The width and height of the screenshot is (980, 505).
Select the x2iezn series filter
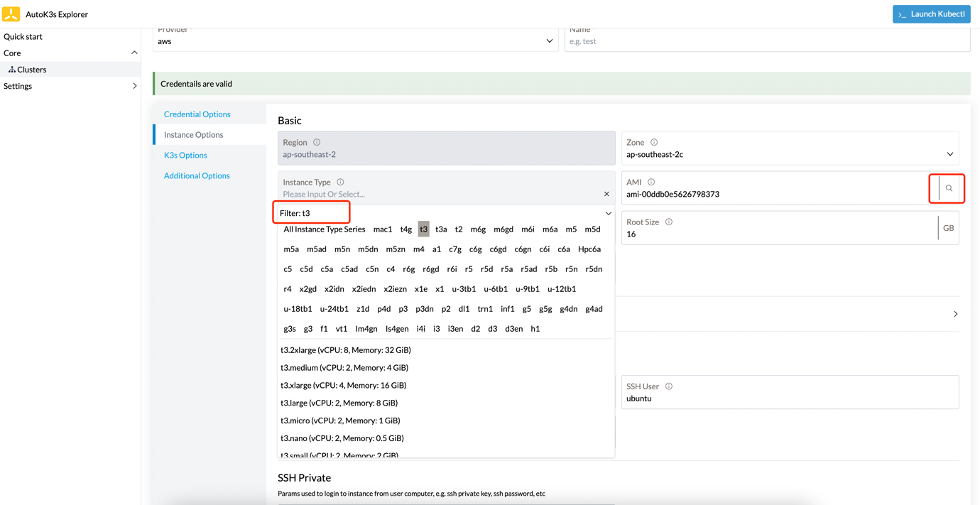click(x=395, y=289)
